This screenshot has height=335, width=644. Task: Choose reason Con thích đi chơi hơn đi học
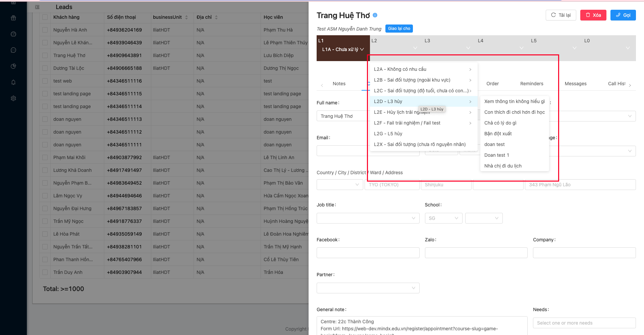515,112
